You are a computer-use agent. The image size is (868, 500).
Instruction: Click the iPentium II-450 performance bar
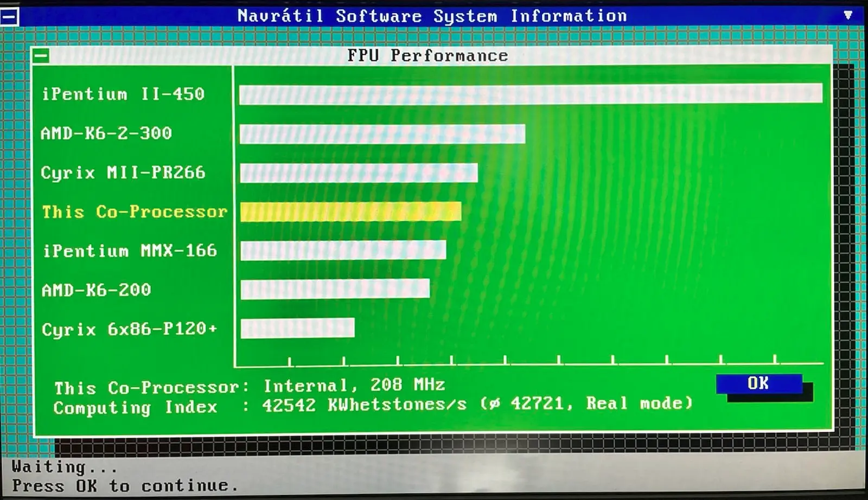(x=531, y=94)
